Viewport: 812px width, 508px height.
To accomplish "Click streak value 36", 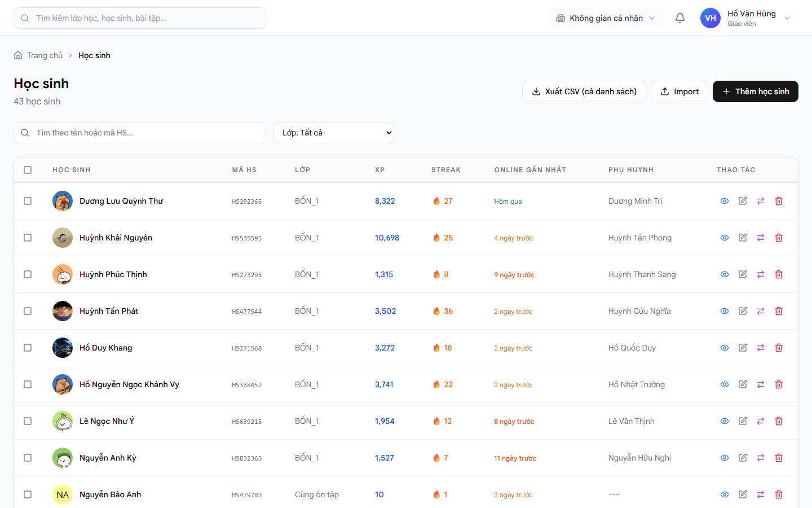I will [448, 311].
